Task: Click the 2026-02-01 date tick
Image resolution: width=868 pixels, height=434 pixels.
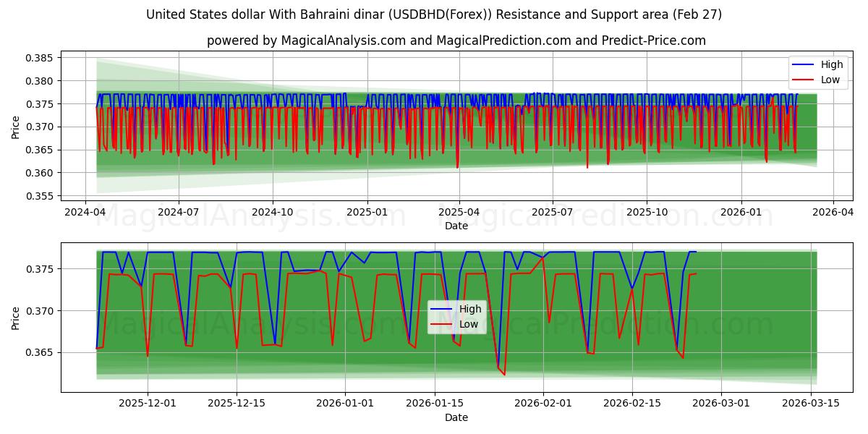Action: point(542,404)
